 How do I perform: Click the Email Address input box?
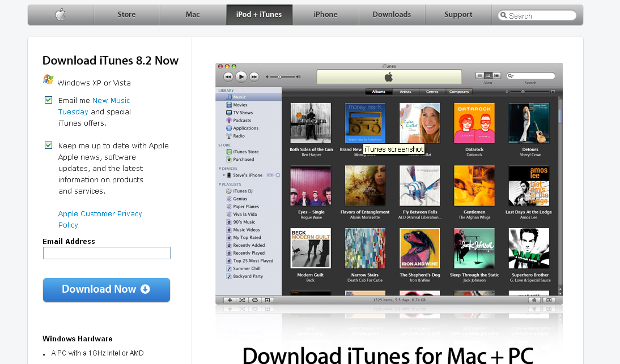coord(107,253)
